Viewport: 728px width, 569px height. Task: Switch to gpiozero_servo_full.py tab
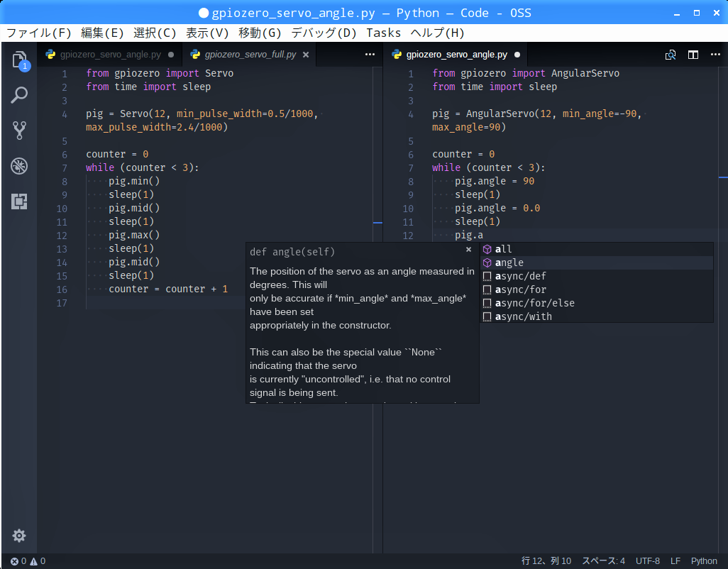[x=250, y=55]
